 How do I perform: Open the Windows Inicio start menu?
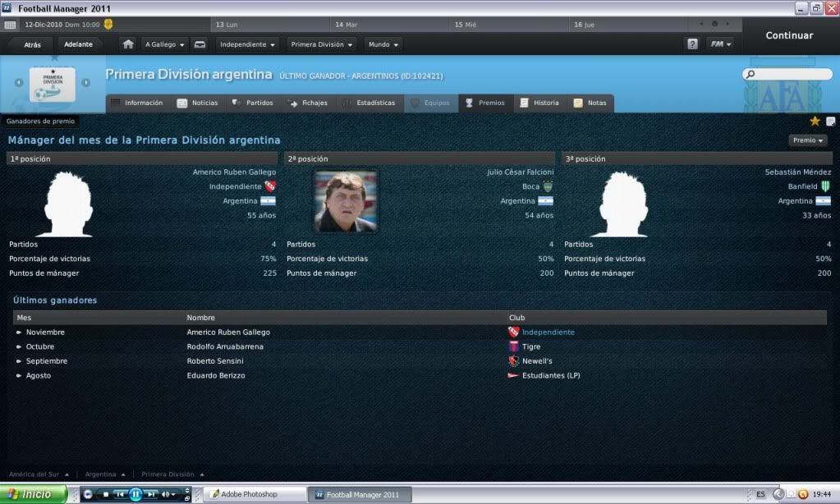click(x=33, y=494)
